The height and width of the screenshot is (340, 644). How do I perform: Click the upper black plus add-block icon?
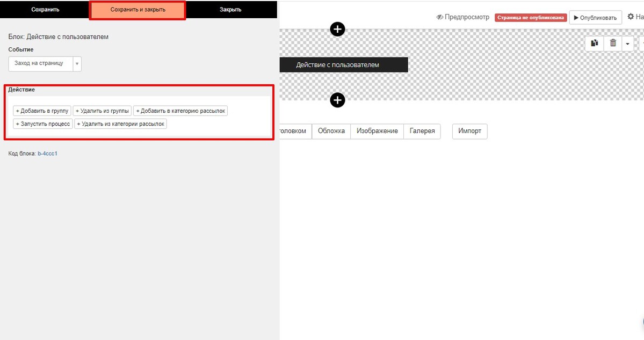tap(337, 29)
